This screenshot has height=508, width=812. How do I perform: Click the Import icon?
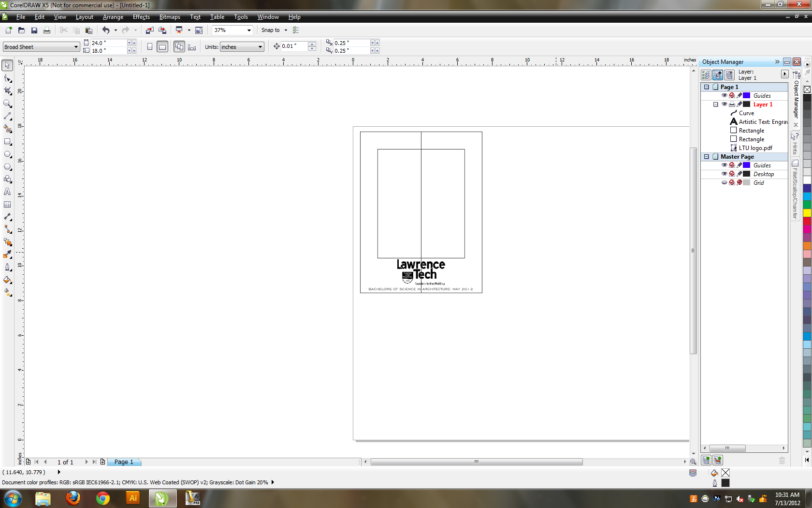point(150,30)
